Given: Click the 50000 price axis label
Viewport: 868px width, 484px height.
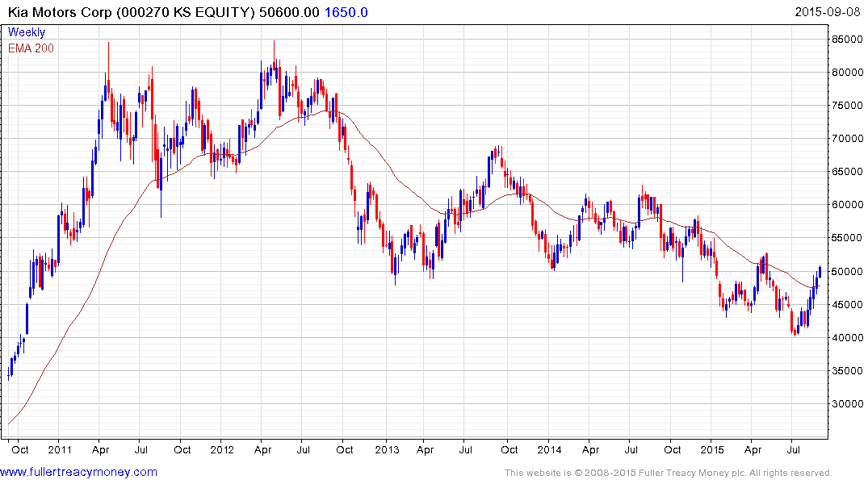Looking at the screenshot, I should click(847, 272).
